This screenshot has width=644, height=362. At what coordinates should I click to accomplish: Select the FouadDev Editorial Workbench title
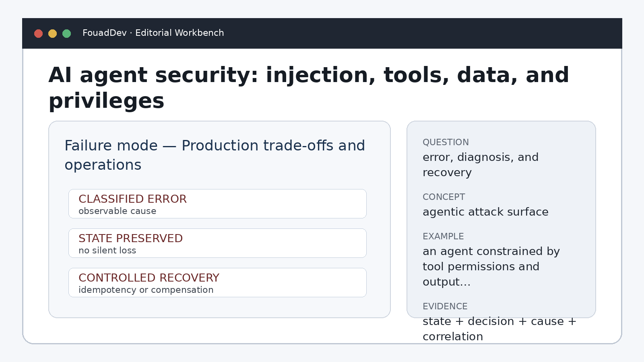pos(153,33)
